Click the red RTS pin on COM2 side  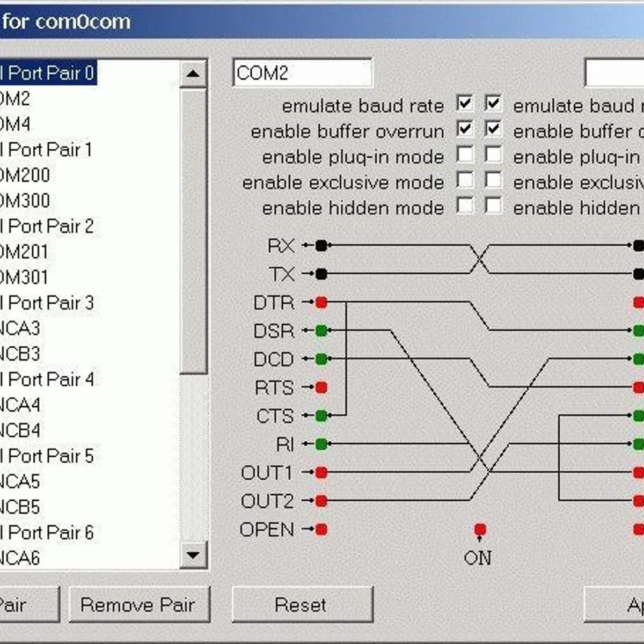tap(321, 387)
